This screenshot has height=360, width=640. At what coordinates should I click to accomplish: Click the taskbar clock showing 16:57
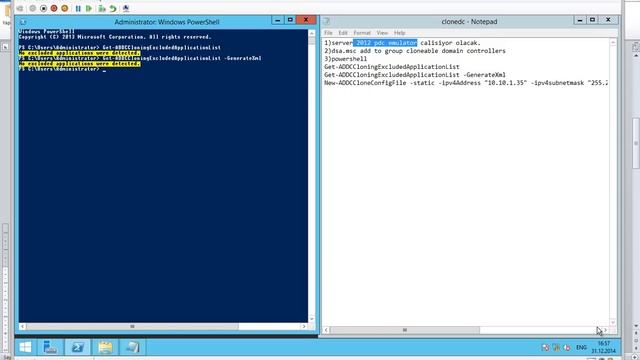(x=604, y=347)
